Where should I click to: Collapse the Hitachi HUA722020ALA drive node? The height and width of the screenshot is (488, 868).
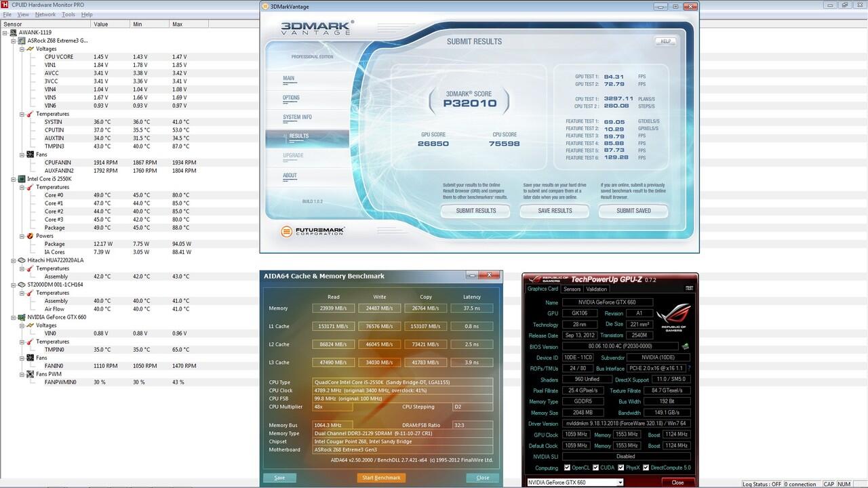[14, 260]
